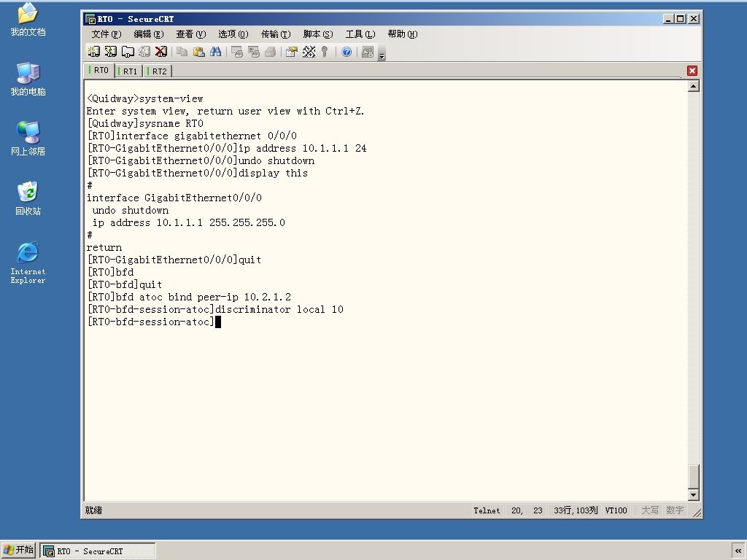
Task: Open the 脚本(S) menu
Action: pyautogui.click(x=318, y=34)
